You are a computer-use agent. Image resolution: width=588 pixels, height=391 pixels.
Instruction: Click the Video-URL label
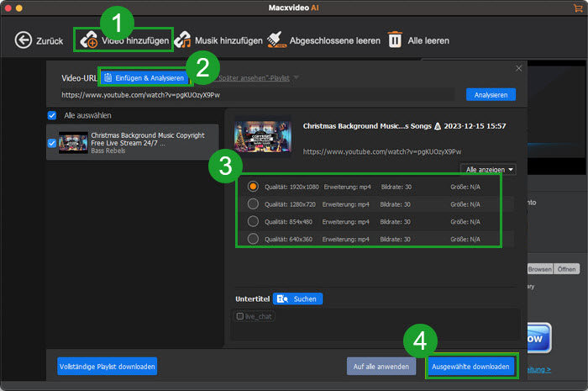click(79, 78)
